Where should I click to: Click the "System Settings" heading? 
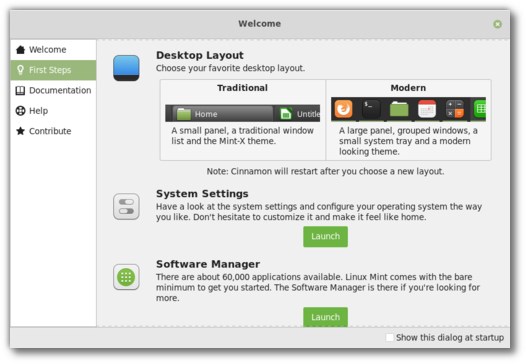pyautogui.click(x=202, y=194)
